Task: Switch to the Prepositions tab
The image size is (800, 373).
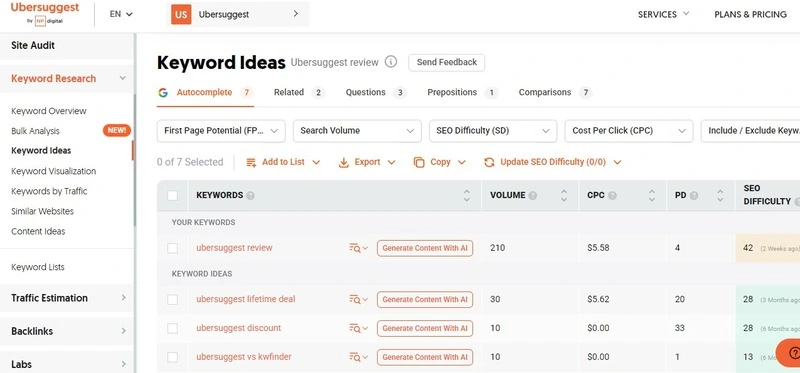Action: [462, 92]
